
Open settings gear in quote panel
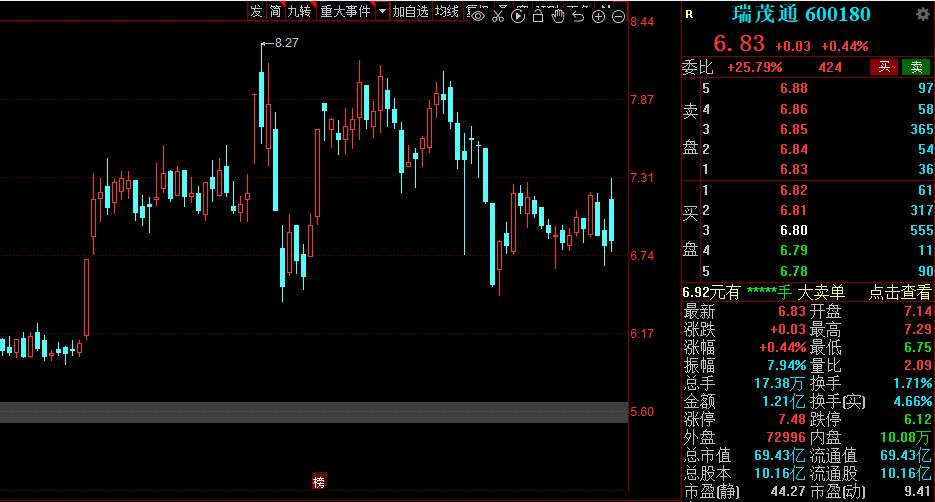[x=922, y=14]
